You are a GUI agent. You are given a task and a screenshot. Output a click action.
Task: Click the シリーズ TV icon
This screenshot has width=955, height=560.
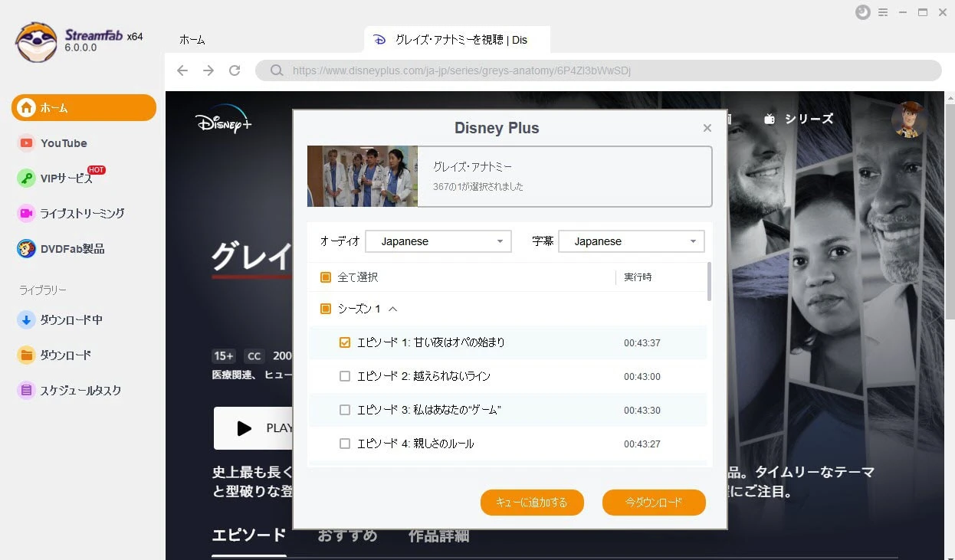(770, 119)
